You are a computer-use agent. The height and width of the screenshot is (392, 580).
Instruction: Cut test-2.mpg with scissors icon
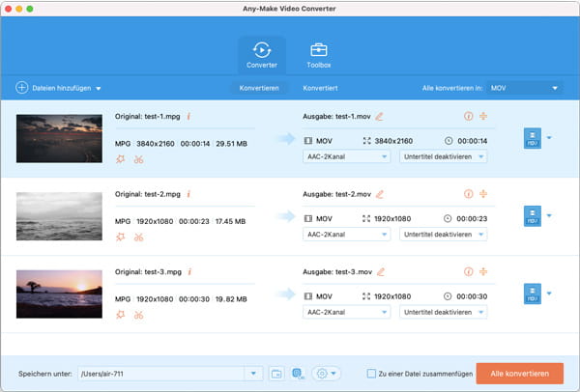click(138, 238)
